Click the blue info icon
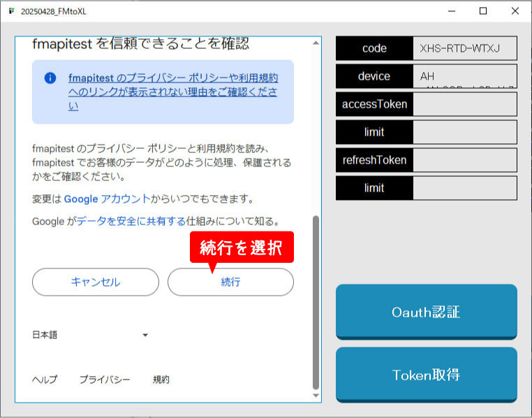 [50, 78]
